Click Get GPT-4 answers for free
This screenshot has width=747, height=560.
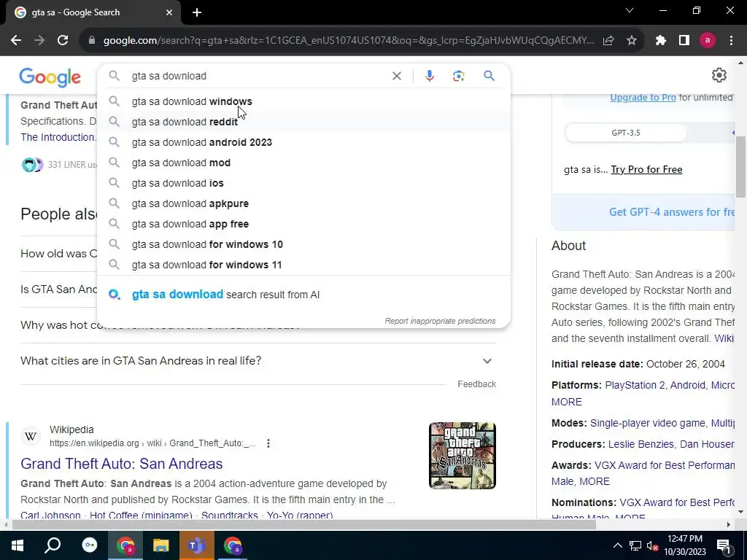tap(672, 212)
